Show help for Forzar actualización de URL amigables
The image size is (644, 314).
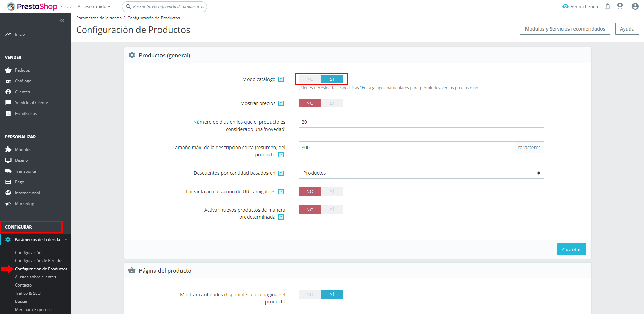click(281, 192)
